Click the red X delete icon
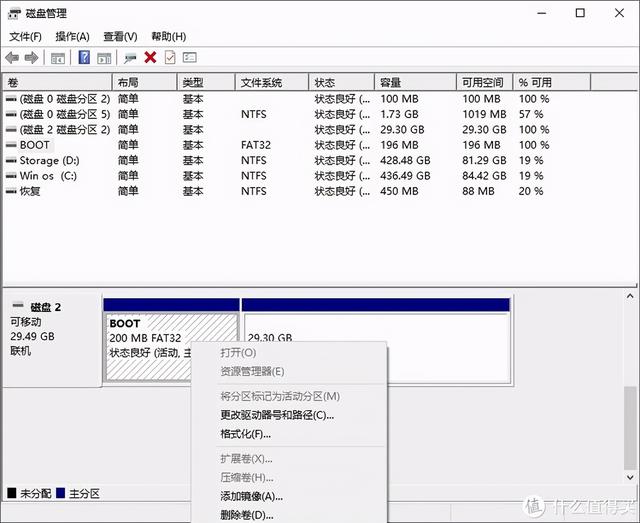The height and width of the screenshot is (523, 640). point(150,58)
